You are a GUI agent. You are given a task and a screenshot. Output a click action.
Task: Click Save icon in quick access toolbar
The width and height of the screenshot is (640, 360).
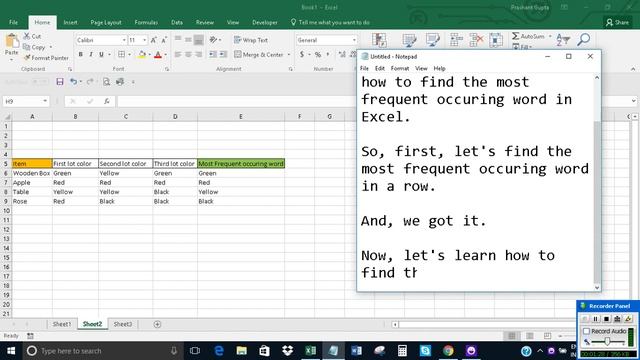[x=60, y=82]
